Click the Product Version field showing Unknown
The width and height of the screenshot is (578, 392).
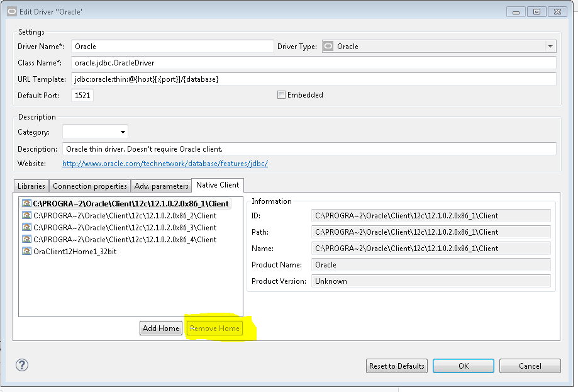(x=431, y=281)
